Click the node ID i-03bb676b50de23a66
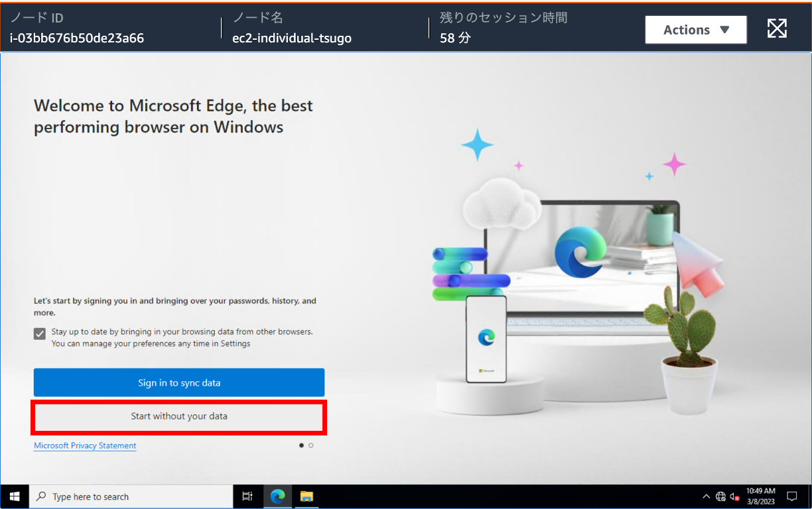The width and height of the screenshot is (812, 509). pyautogui.click(x=77, y=38)
